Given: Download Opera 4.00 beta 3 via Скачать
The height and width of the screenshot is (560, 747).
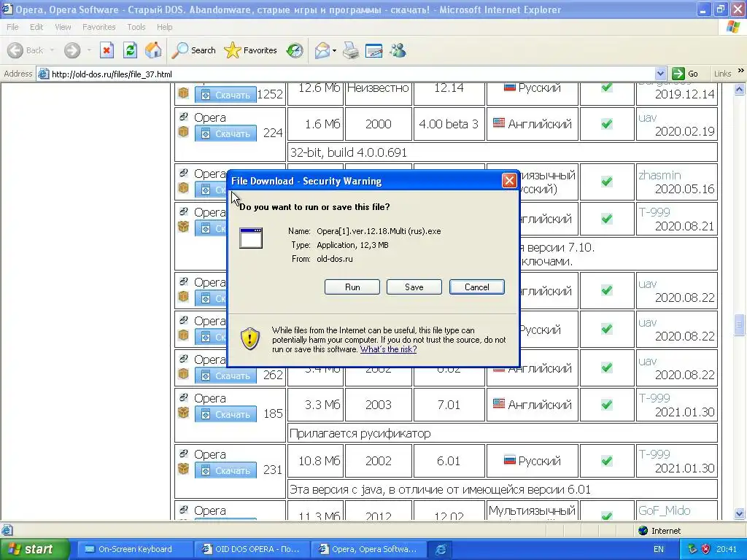Looking at the screenshot, I should click(225, 133).
